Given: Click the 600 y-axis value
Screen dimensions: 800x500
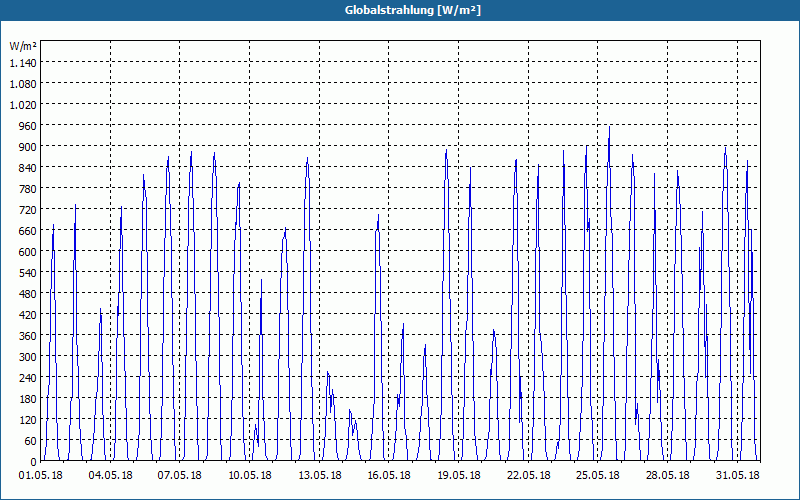Looking at the screenshot, I should click(28, 252).
